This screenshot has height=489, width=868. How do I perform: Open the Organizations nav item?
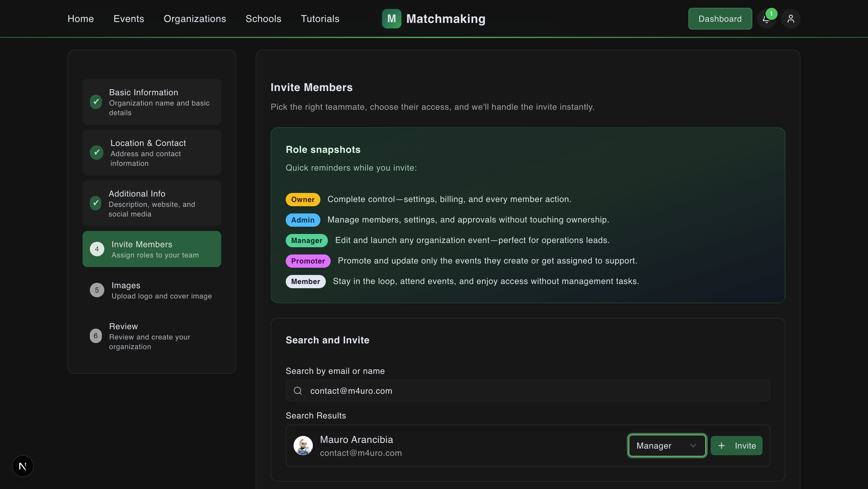click(195, 18)
